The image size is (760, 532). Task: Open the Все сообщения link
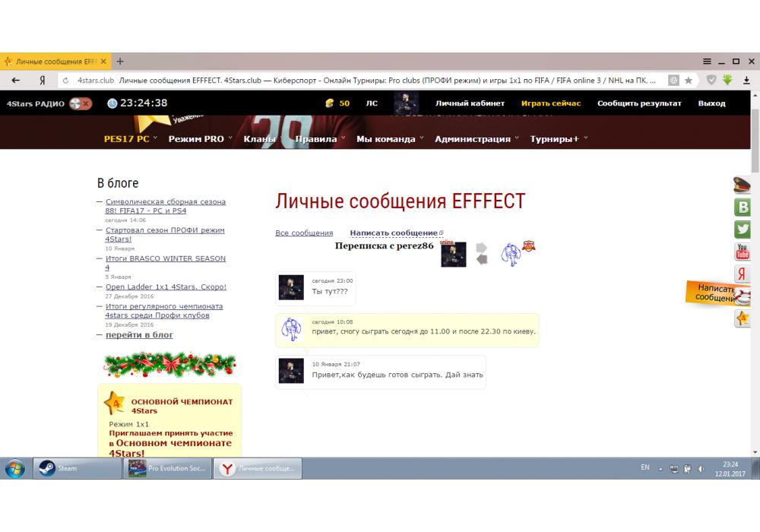[304, 233]
